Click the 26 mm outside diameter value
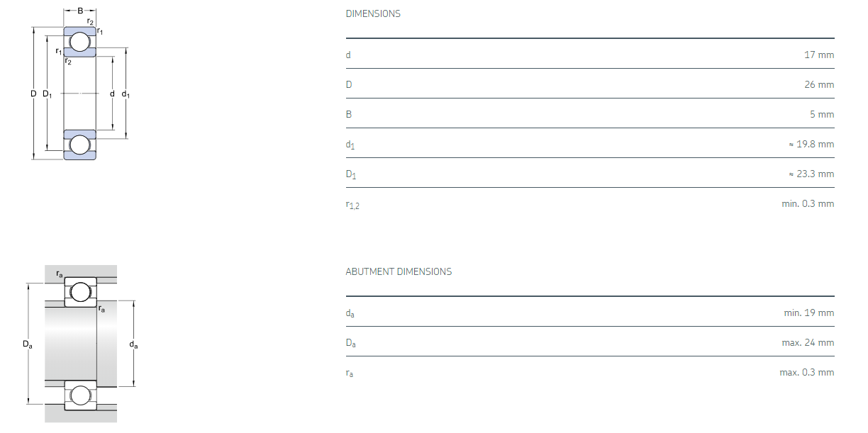Screen dimensions: 868x433 coord(818,84)
